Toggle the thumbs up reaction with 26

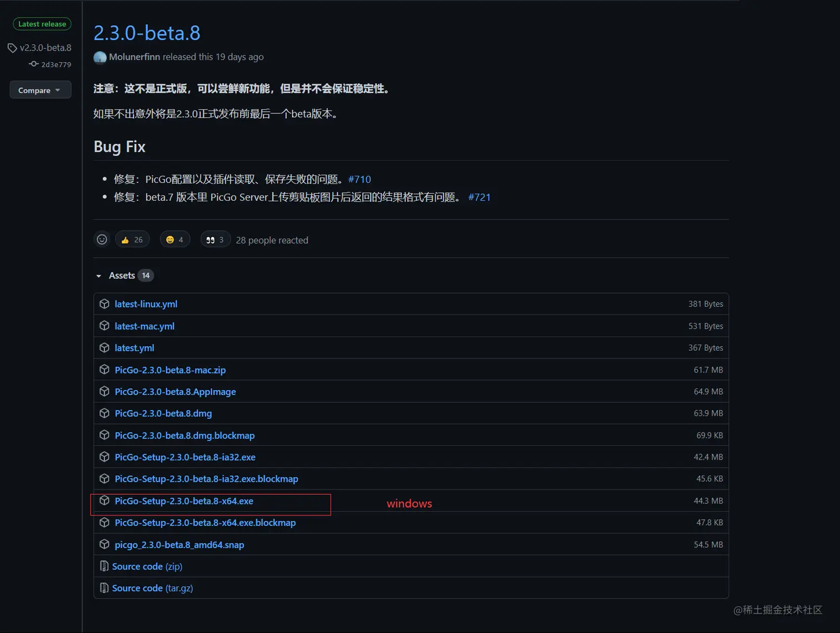132,240
